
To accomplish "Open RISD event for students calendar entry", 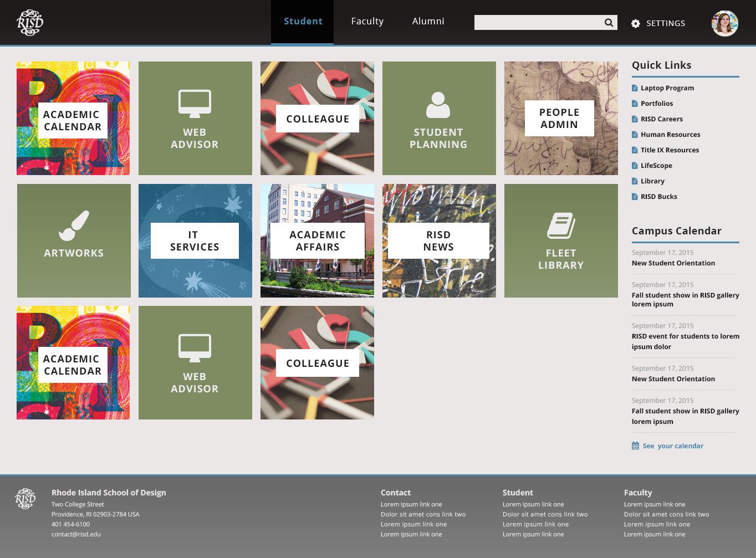I will click(685, 341).
